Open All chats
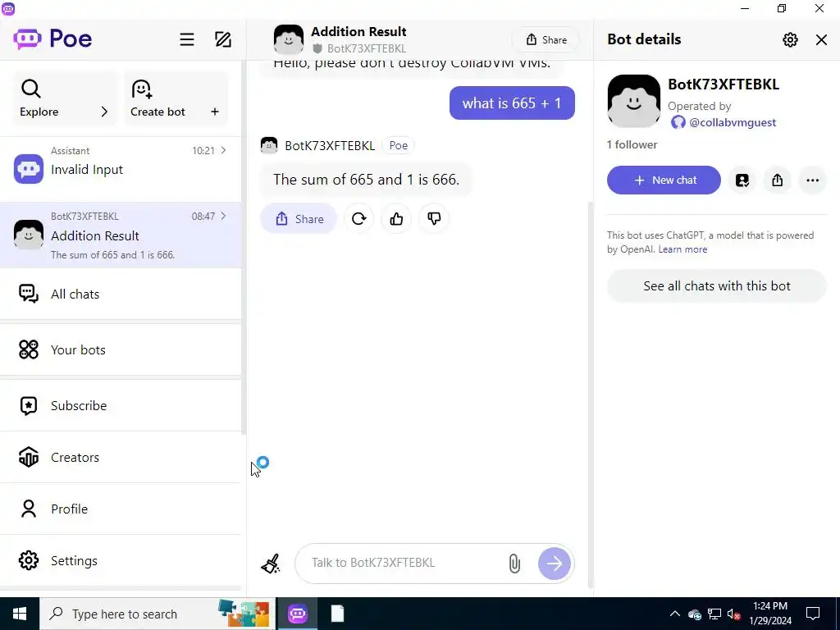Image resolution: width=840 pixels, height=630 pixels. point(121,294)
